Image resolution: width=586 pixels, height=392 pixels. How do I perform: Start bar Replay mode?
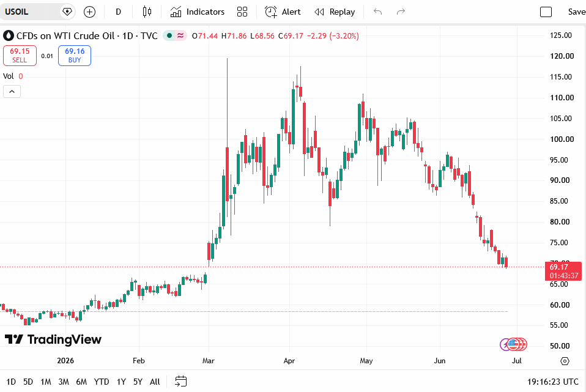pos(335,12)
